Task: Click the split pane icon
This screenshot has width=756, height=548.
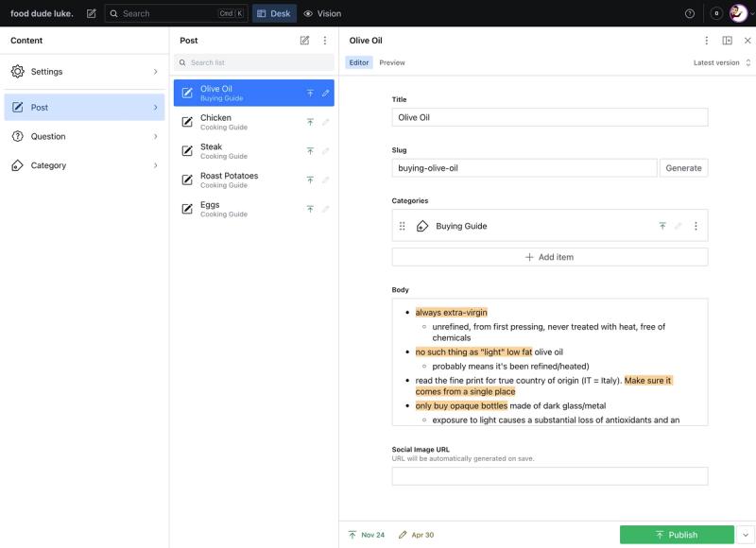Action: (727, 41)
